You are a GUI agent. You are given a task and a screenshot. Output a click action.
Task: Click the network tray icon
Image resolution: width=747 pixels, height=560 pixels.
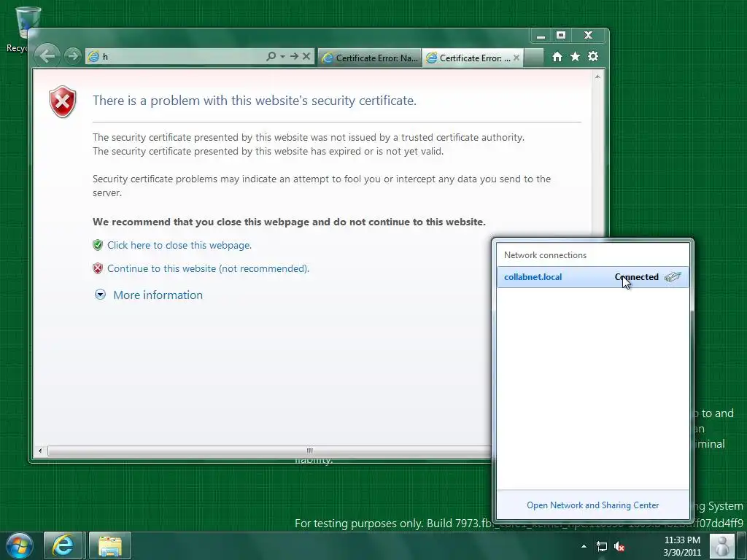click(x=602, y=547)
